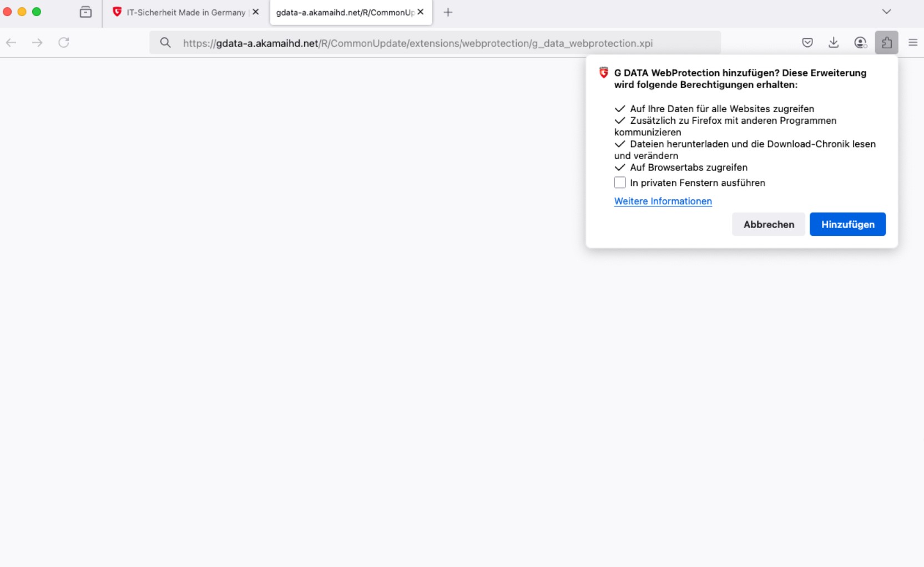
Task: Open the Weitere Informationen link
Action: tap(663, 201)
